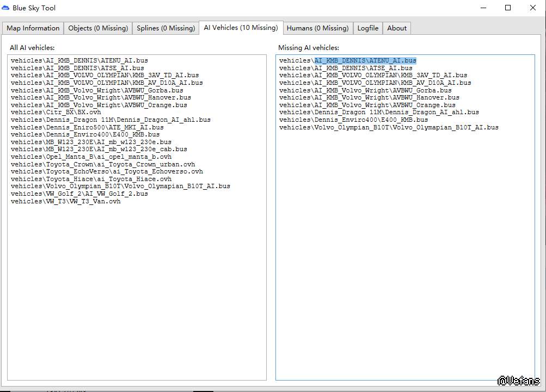Click the Blue Sky Tool cloud icon
This screenshot has width=546, height=392.
[x=6, y=8]
